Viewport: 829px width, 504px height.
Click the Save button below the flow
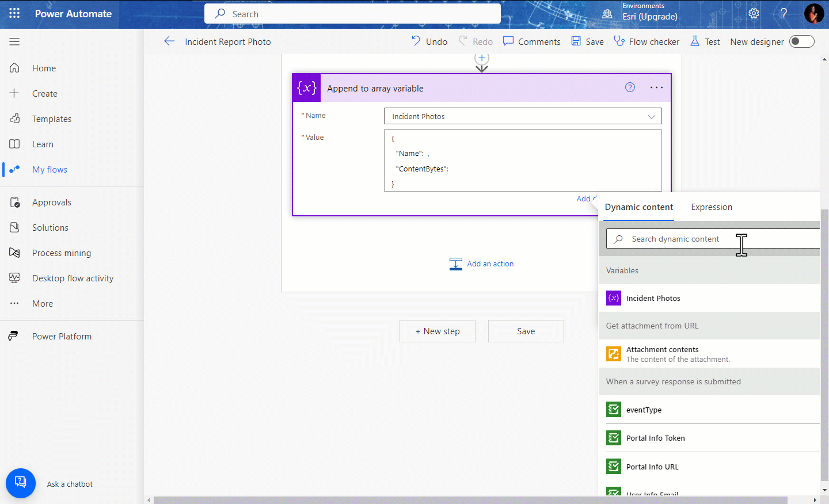[526, 331]
